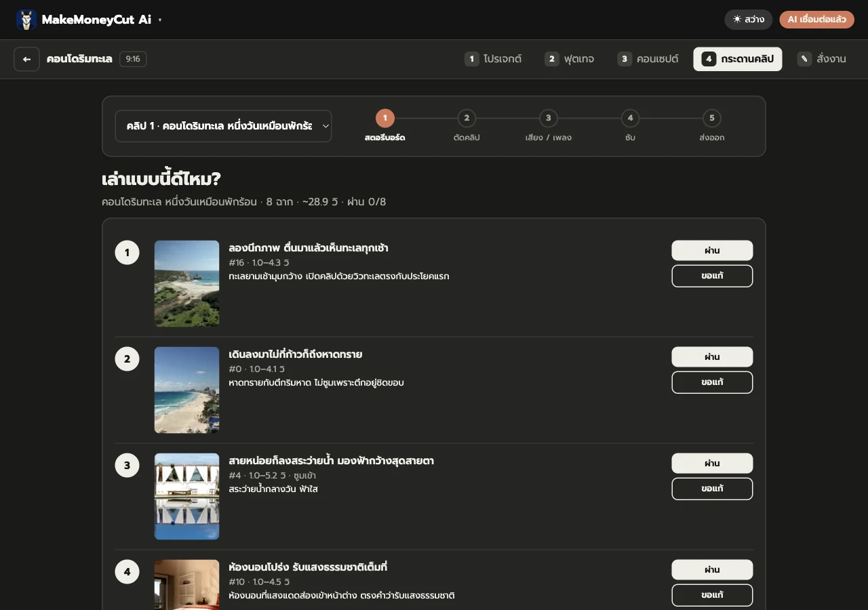The width and height of the screenshot is (868, 610).
Task: Go to step 4 ซับ
Action: click(x=630, y=126)
